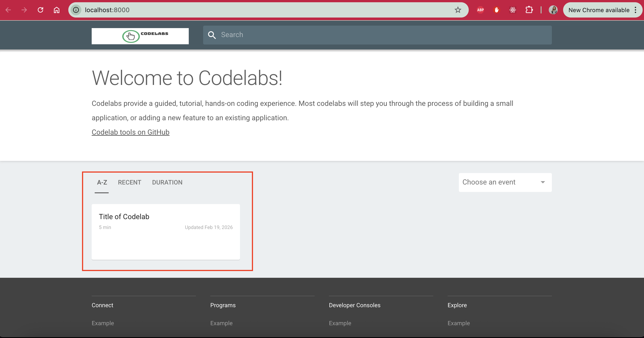Screen dimensions: 644x338
Task: Click the Codelabs logo
Action: click(140, 36)
